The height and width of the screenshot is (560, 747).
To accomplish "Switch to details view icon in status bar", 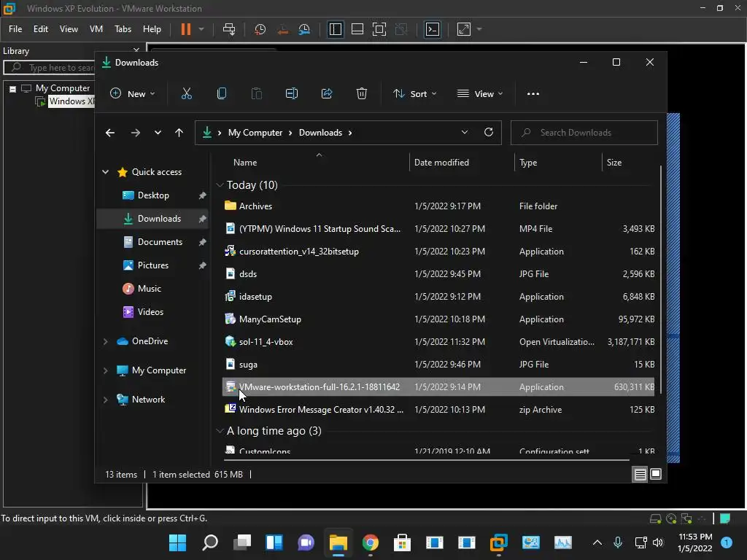I will click(640, 474).
